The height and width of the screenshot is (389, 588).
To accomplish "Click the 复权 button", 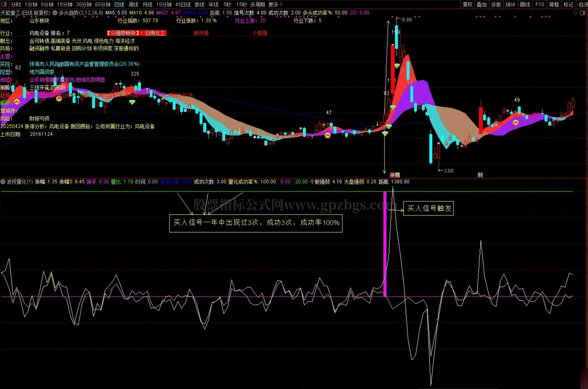I will point(468,4).
